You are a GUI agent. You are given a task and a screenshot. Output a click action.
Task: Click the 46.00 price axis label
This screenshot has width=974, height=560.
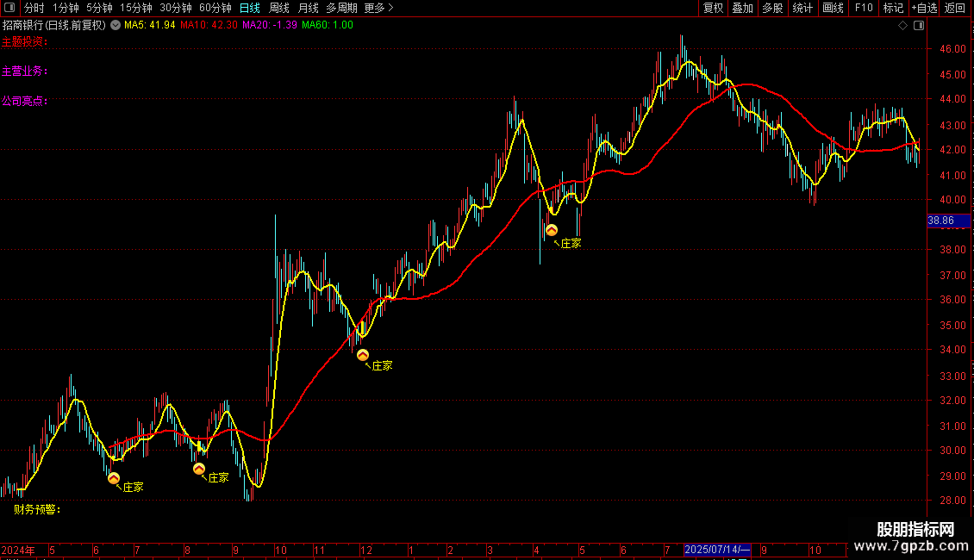tap(952, 48)
